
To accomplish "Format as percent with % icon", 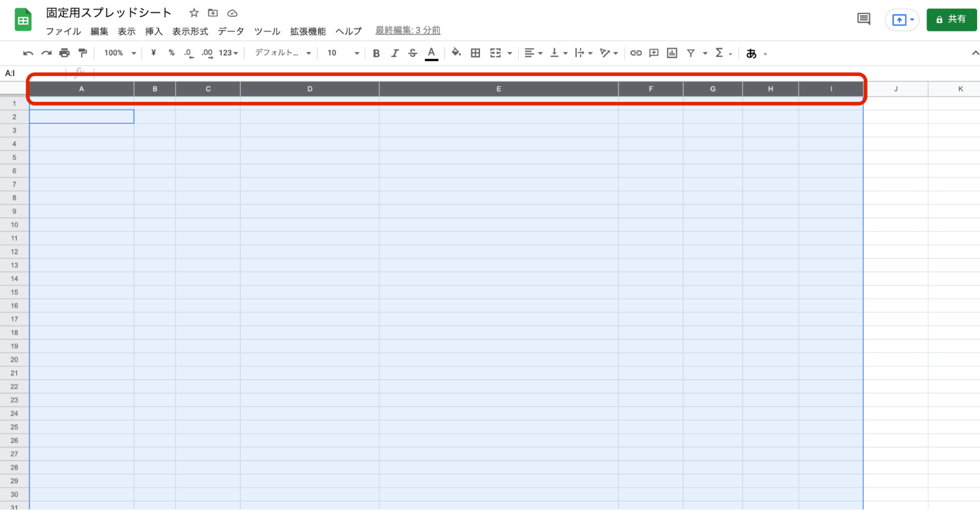I will (x=172, y=53).
